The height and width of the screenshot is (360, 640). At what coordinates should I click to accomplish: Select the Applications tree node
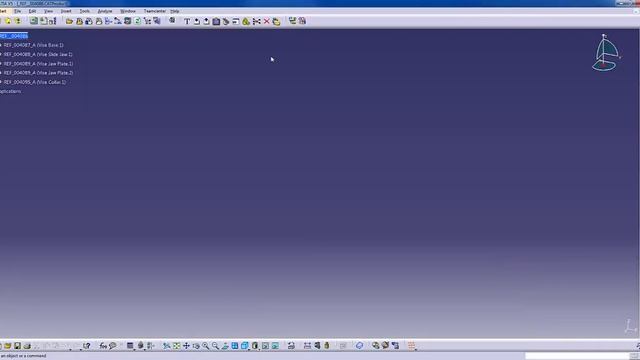11,91
